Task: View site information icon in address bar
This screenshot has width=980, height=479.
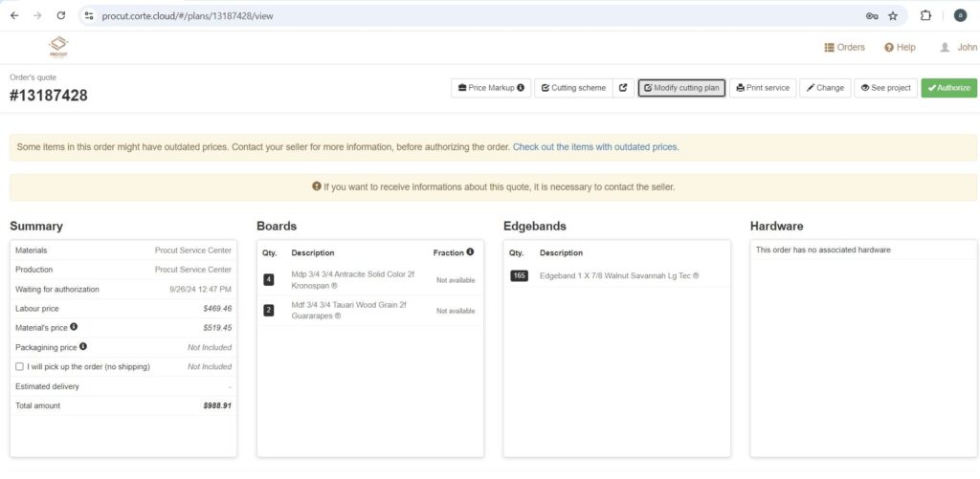Action: coord(88,15)
